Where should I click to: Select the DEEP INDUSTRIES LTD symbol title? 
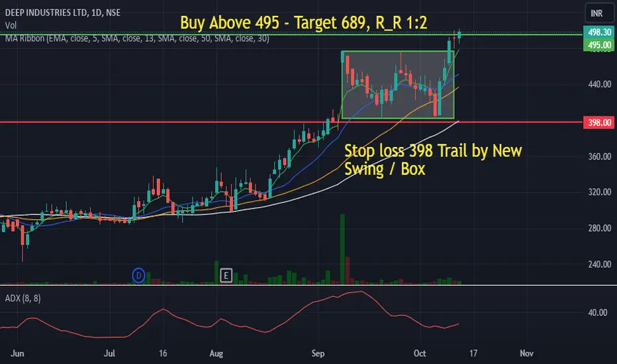pyautogui.click(x=63, y=13)
